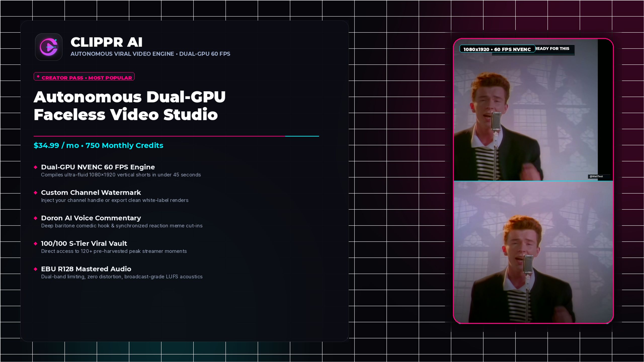Screen dimensions: 644x362
Task: Click the Dual-GPU NVENC 60 FPS Engine feature
Action: coord(98,167)
